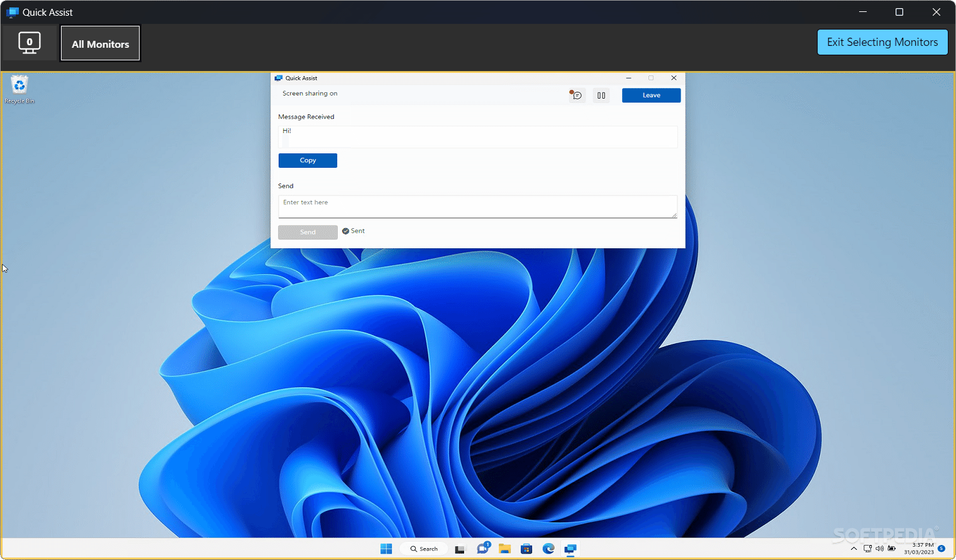Open the volume tray icon
This screenshot has width=956, height=560.
[x=879, y=549]
